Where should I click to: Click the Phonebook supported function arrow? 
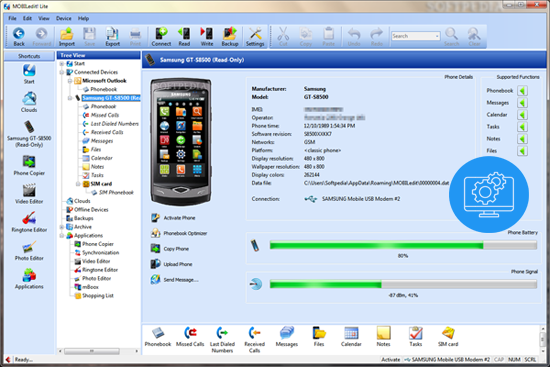[522, 91]
